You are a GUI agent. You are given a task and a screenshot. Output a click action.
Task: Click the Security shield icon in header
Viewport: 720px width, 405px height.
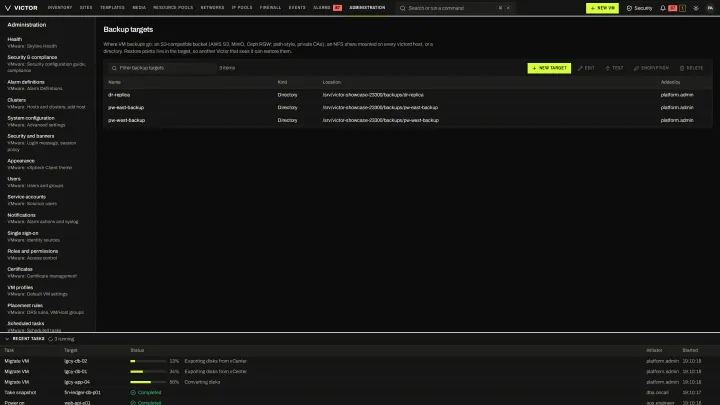click(629, 8)
